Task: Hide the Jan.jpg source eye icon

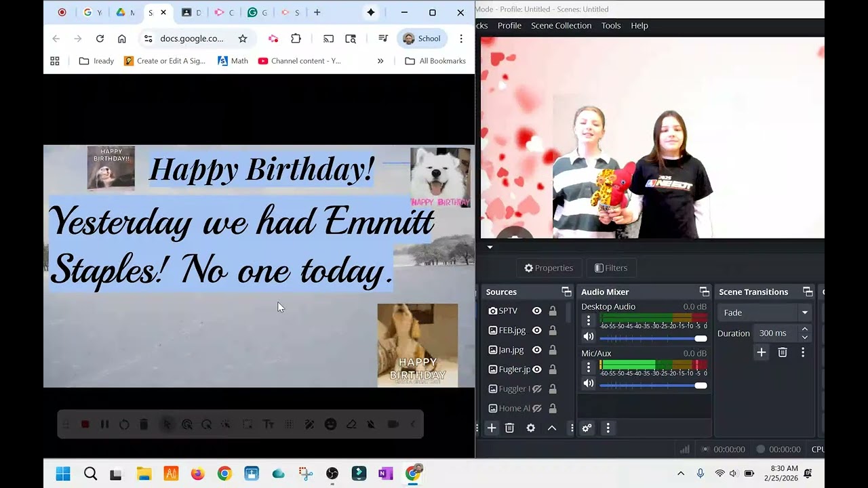Action: (537, 350)
